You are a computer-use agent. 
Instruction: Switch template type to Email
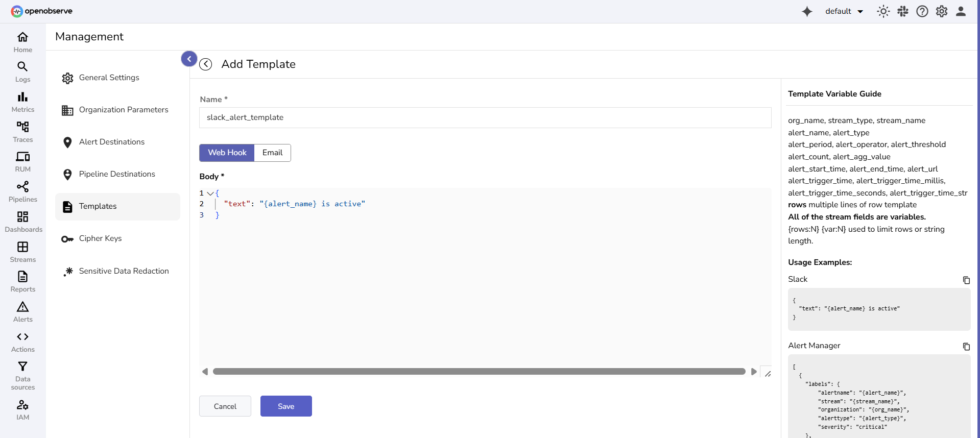(272, 153)
